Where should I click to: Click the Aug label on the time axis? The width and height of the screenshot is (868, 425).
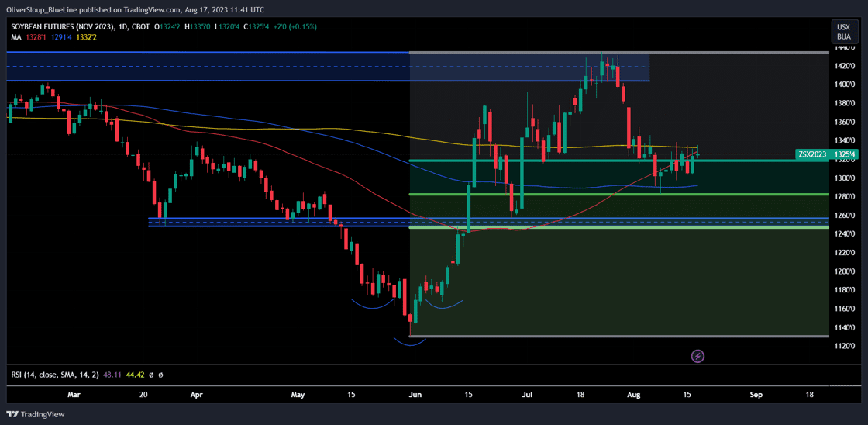634,394
